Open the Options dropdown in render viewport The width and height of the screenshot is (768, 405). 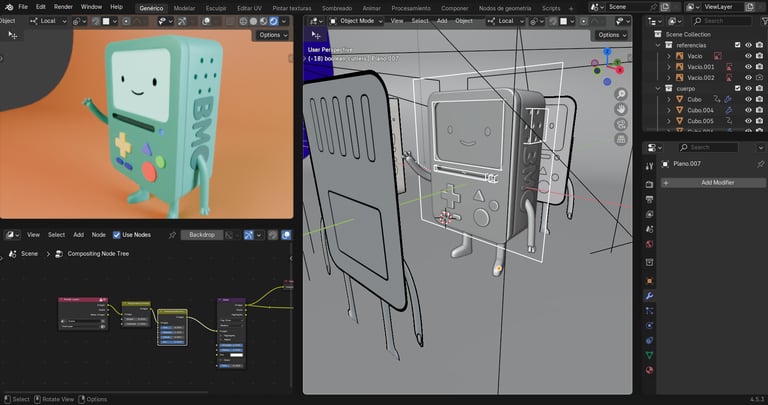(273, 35)
